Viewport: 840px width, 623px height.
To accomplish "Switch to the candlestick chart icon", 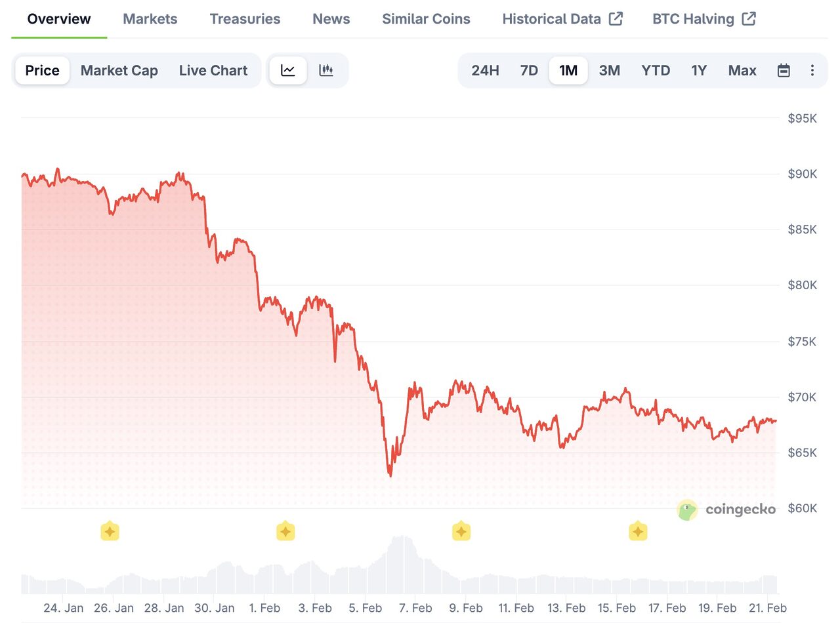I will tap(326, 70).
